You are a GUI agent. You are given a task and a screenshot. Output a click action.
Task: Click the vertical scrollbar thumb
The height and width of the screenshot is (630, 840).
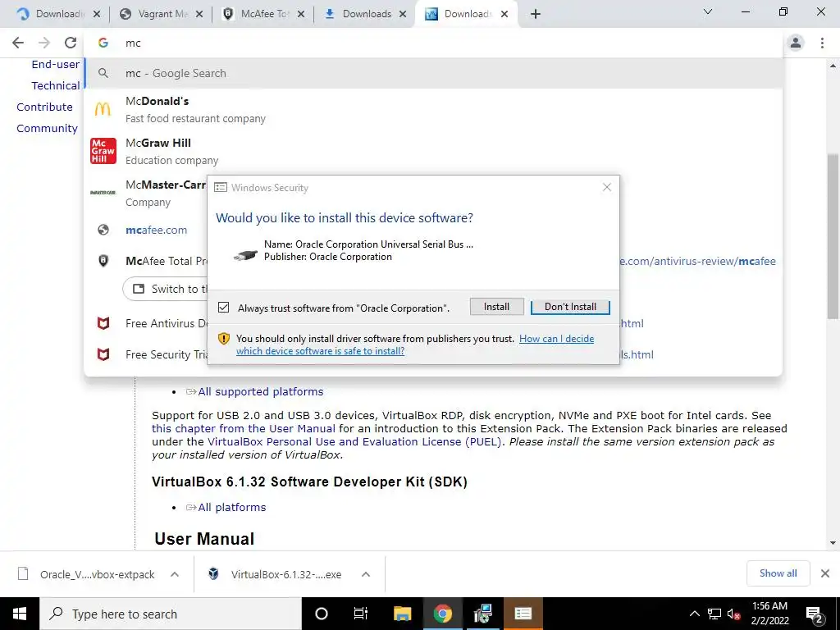pos(833,237)
